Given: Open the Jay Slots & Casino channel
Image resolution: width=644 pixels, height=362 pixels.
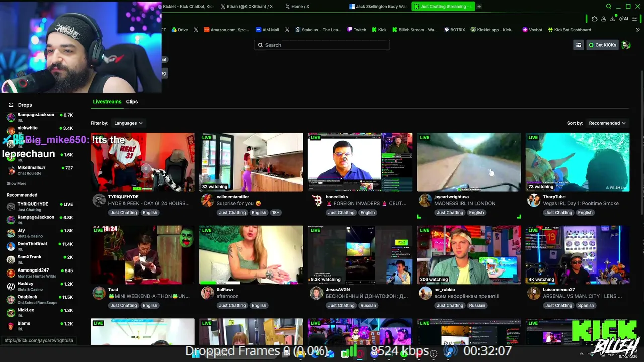Looking at the screenshot, I should coord(40,233).
